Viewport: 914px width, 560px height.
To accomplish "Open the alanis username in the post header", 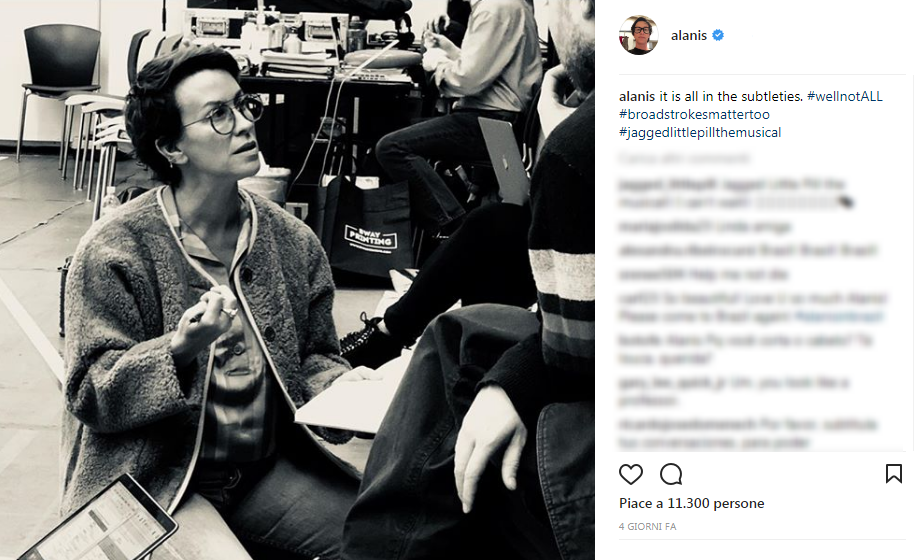I will 689,36.
